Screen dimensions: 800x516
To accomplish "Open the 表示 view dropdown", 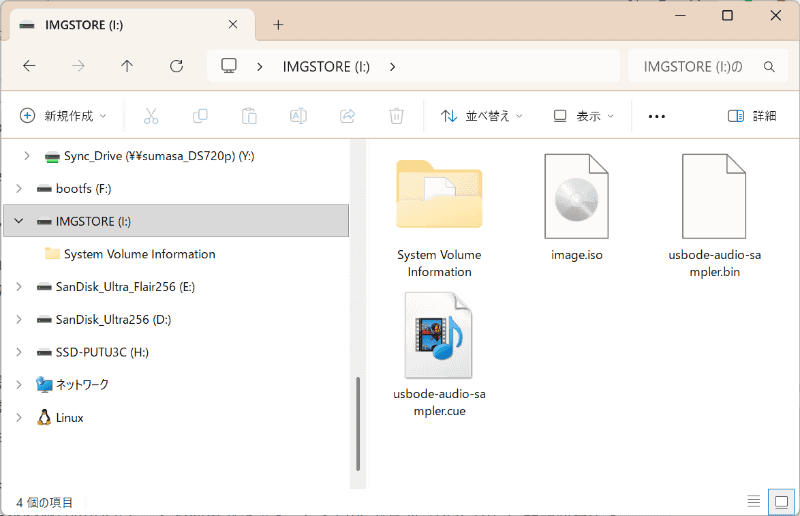I will click(x=584, y=116).
